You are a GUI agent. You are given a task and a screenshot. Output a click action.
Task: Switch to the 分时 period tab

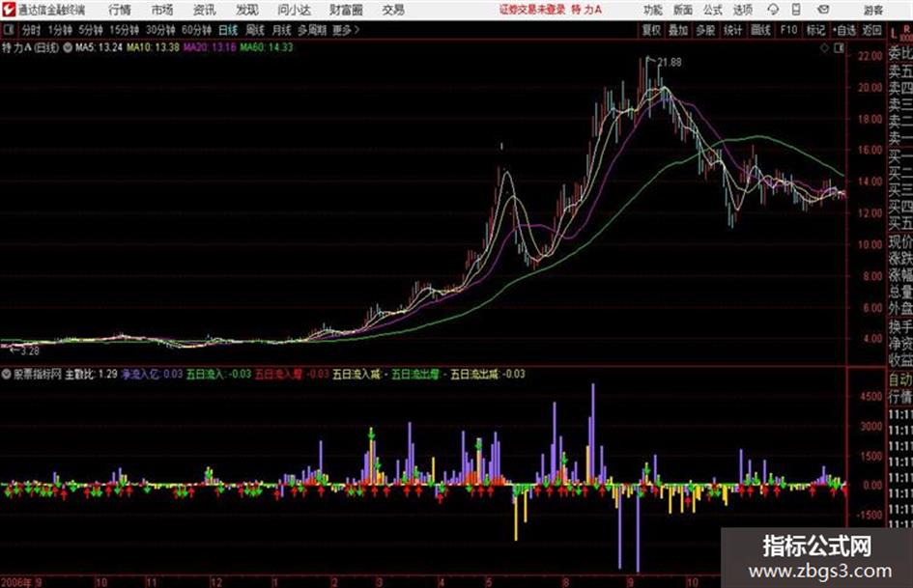click(32, 30)
